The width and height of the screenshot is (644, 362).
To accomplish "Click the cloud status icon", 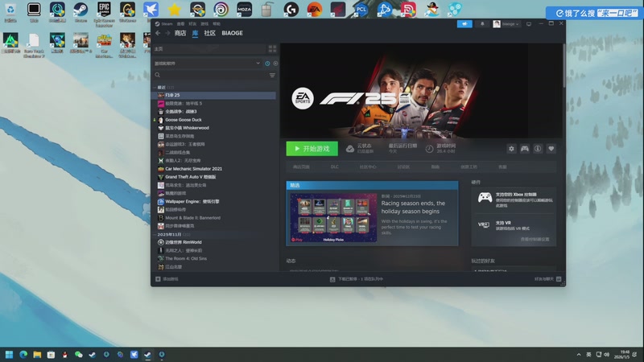I will [x=350, y=149].
